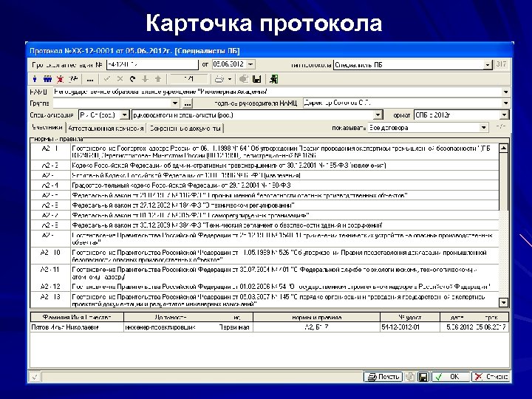Open the date picker showing 05.06.2012
The image size is (532, 399).
click(x=250, y=64)
